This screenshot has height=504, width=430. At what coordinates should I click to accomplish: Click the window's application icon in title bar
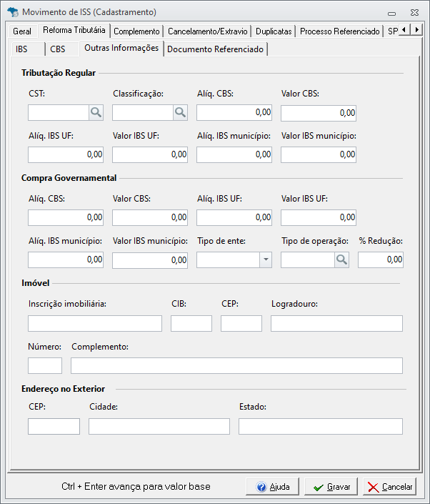click(x=12, y=12)
